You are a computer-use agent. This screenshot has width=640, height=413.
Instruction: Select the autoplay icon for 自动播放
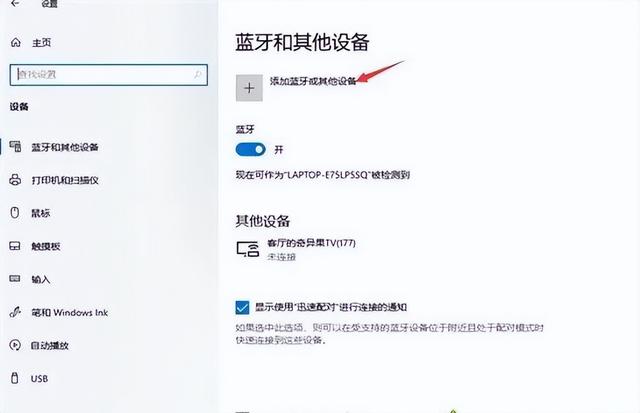(x=15, y=345)
